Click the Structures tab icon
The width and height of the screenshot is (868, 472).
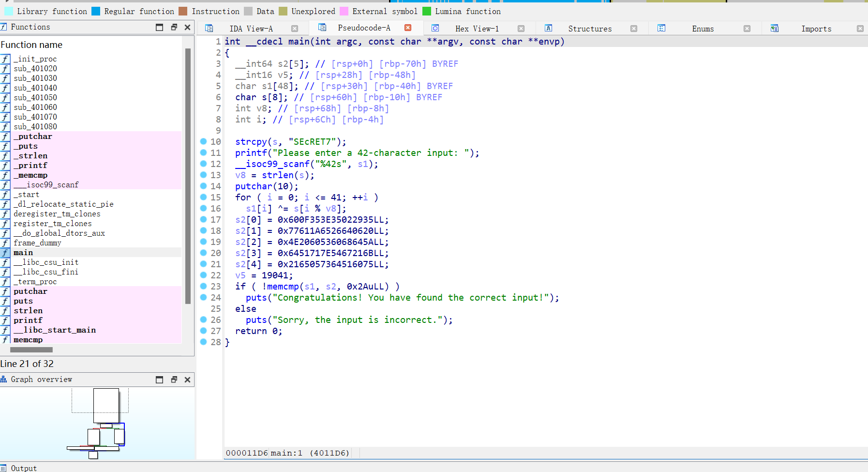click(x=548, y=29)
